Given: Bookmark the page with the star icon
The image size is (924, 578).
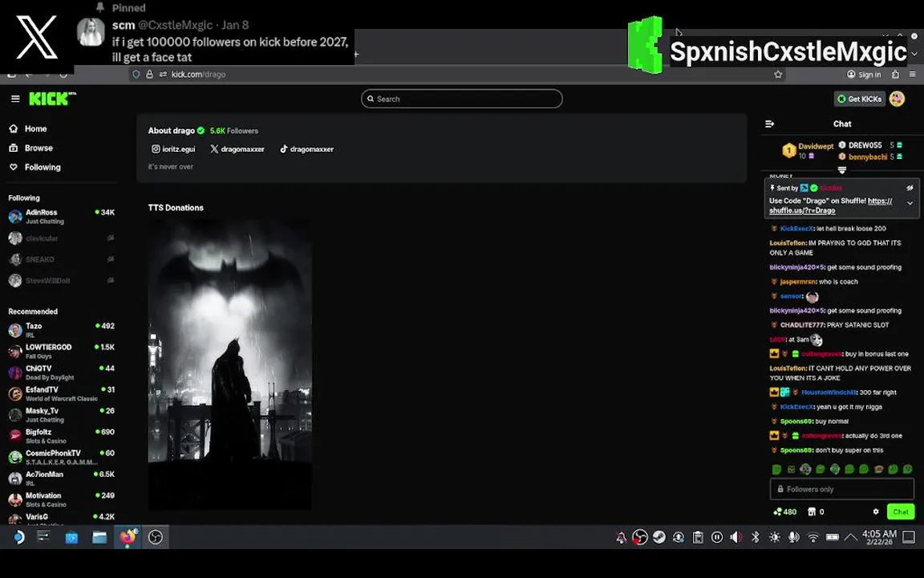Looking at the screenshot, I should click(778, 75).
